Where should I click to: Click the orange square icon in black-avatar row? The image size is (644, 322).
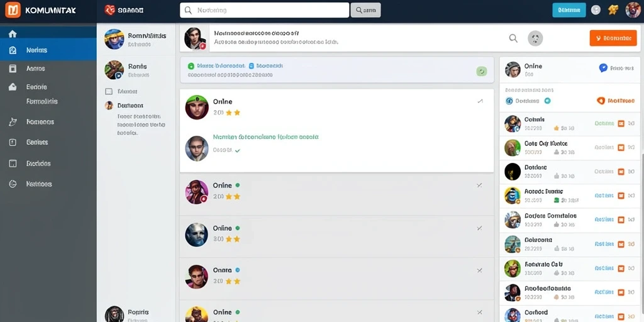(621, 171)
